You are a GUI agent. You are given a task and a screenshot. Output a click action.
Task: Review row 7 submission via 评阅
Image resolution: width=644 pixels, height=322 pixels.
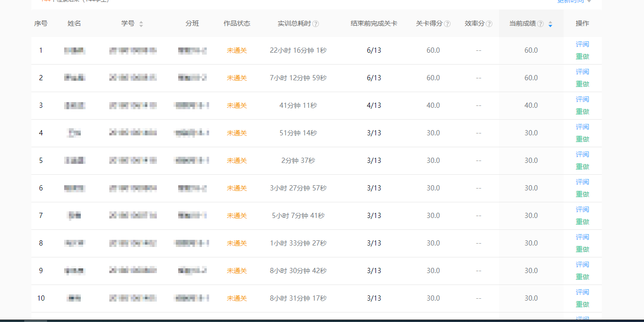tap(582, 209)
